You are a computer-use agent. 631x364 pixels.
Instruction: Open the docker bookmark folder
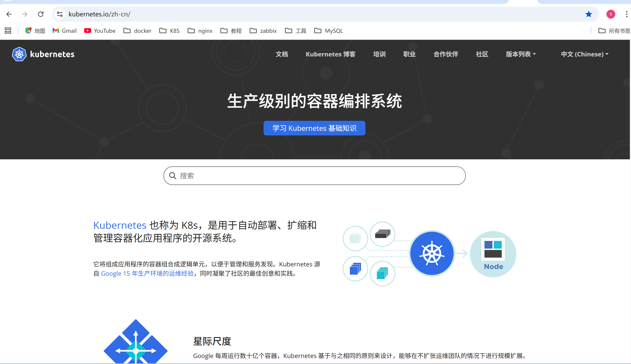coord(137,31)
